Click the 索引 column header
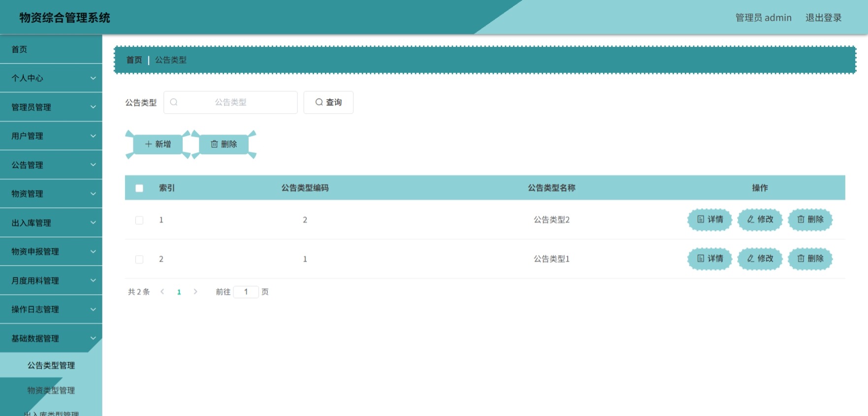Screen dimensions: 868x416 167,188
